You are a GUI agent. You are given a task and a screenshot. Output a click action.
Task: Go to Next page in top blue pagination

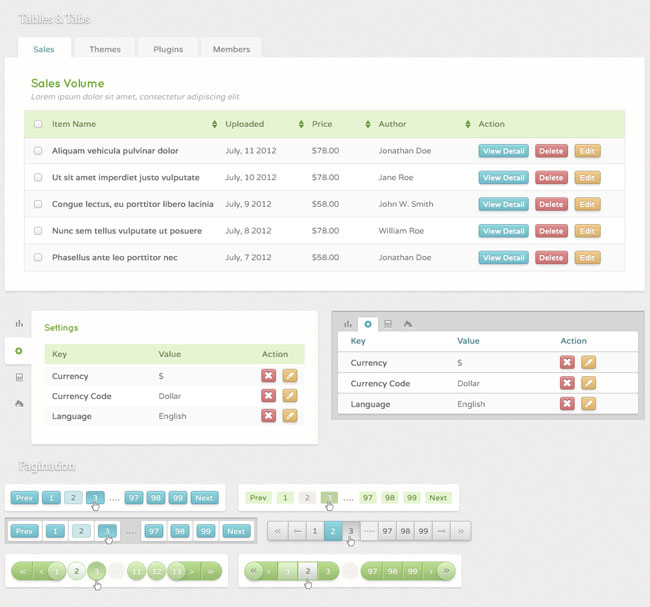coord(204,498)
